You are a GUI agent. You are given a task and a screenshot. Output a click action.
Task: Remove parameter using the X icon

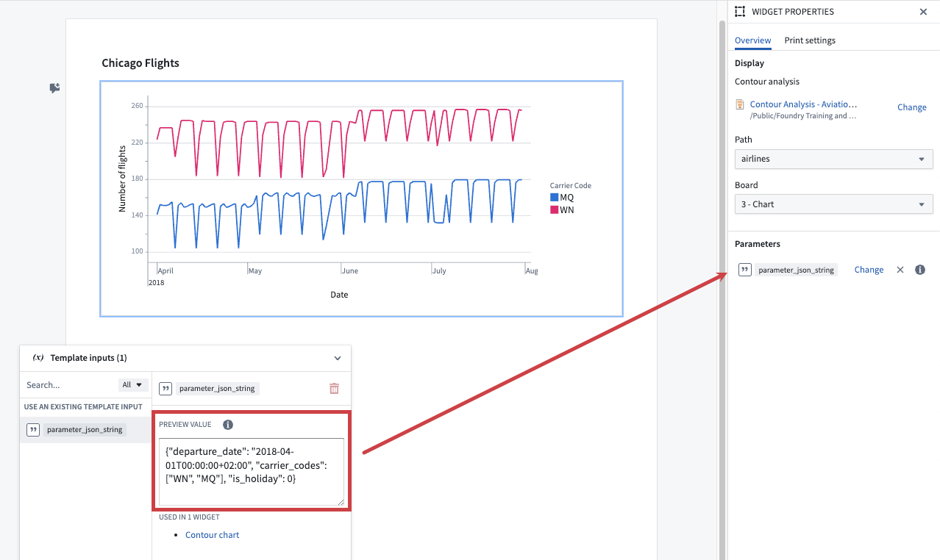point(900,270)
